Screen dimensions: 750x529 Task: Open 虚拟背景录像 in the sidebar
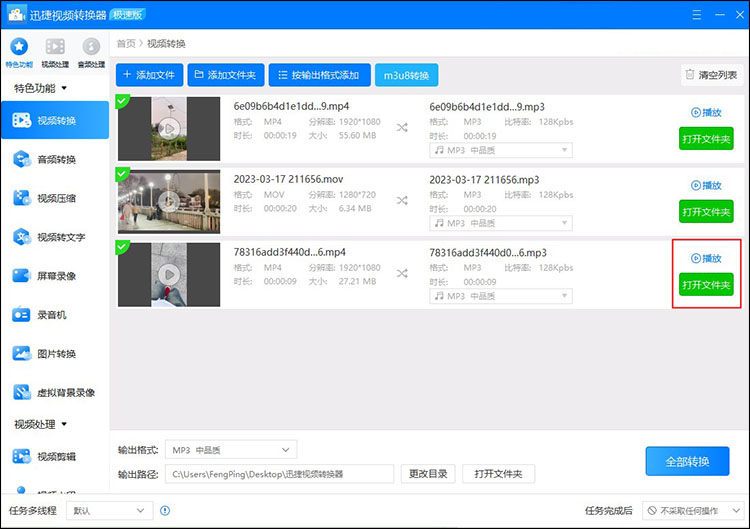(x=55, y=392)
